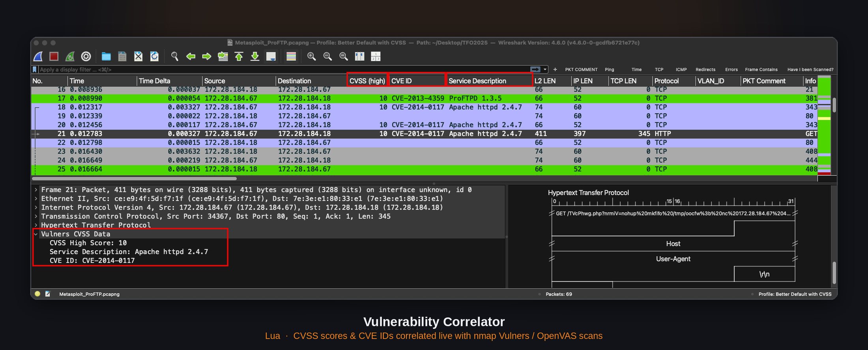Open display filter bookmarks icon
868x350 pixels.
click(x=35, y=69)
